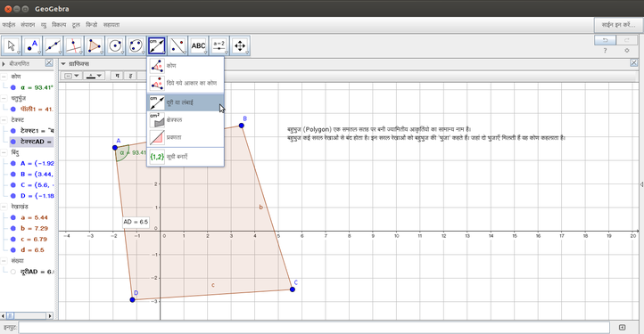This screenshot has height=334, width=644.
Task: Select the Reflect about line tool
Action: point(178,46)
